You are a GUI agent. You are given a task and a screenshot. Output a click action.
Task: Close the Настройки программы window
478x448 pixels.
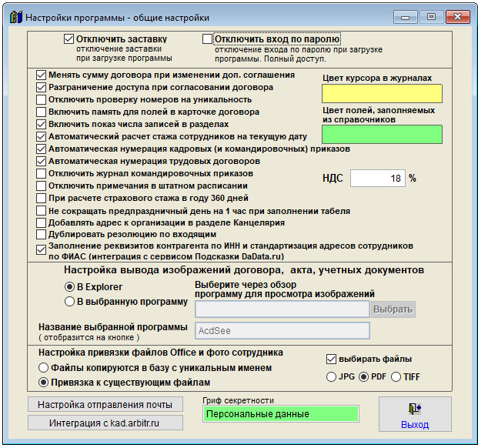pyautogui.click(x=457, y=17)
